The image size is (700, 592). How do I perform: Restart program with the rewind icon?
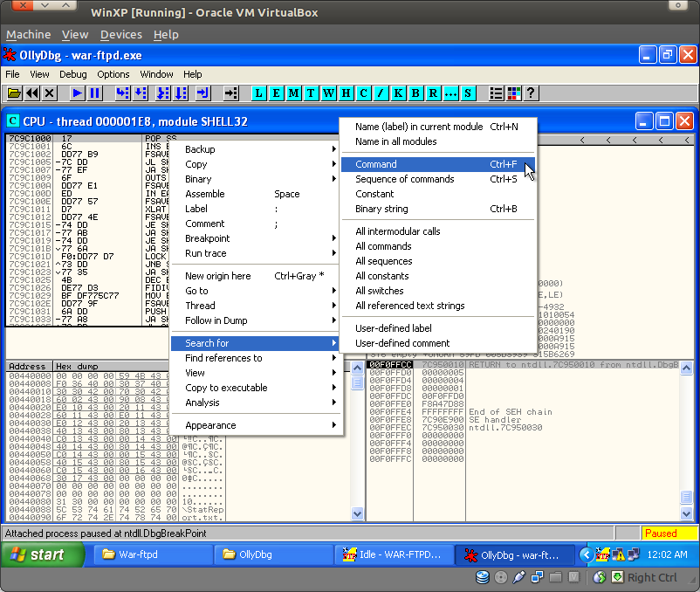point(32,93)
